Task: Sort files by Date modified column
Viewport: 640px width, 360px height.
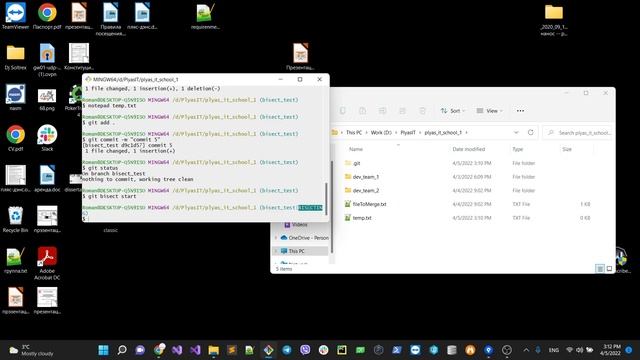Action: (469, 149)
